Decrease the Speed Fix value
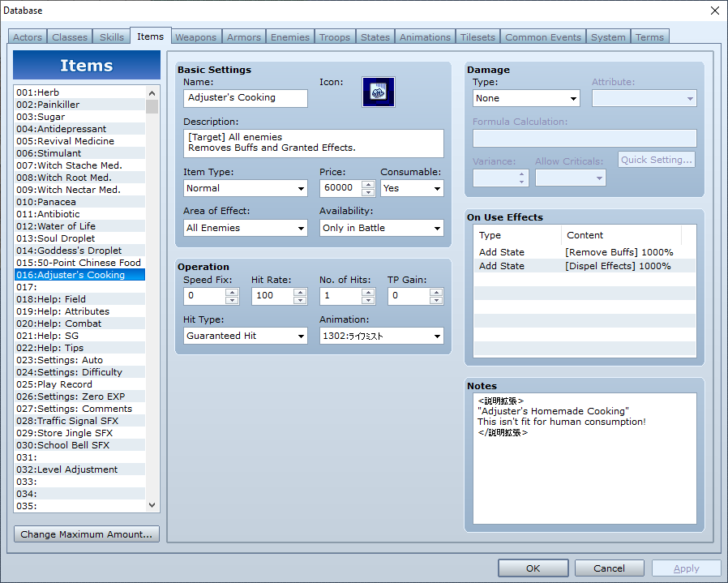This screenshot has width=728, height=583. [x=232, y=301]
